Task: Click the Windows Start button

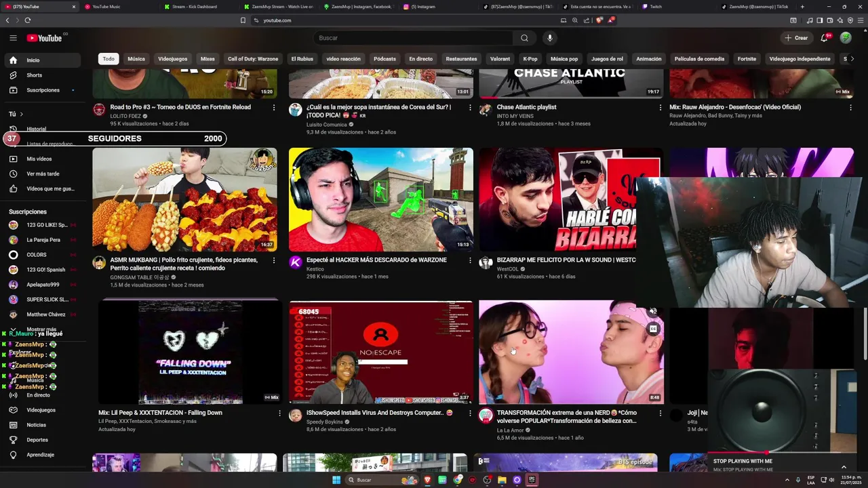Action: point(336,480)
